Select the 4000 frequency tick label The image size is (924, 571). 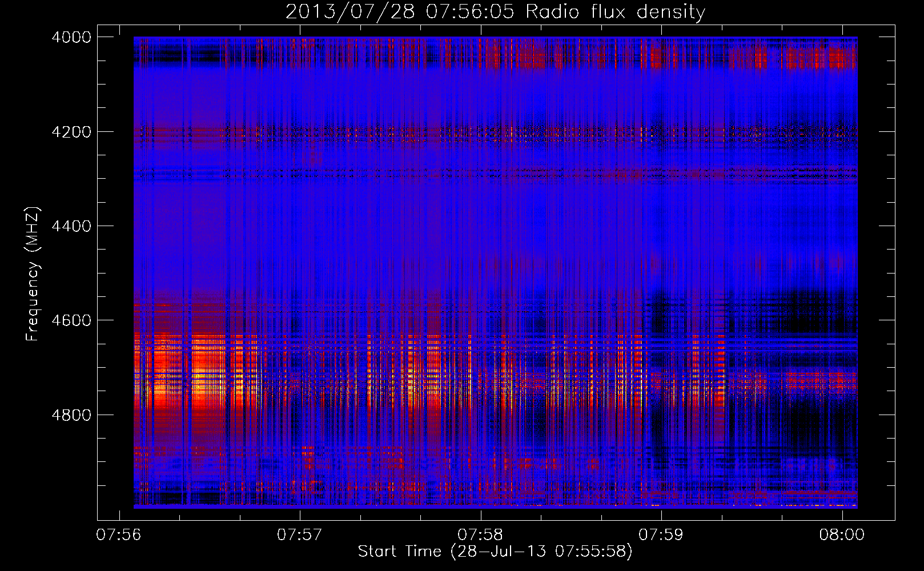pyautogui.click(x=71, y=37)
